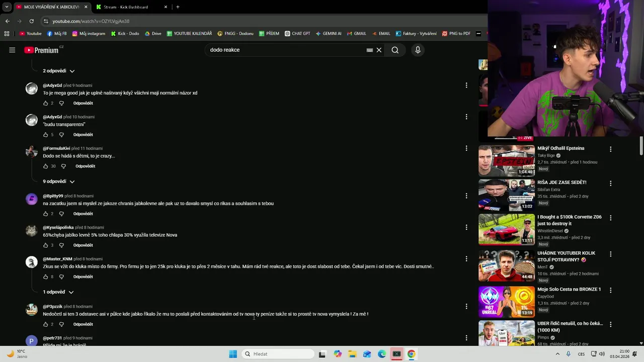Start voice search with microphone
The height and width of the screenshot is (362, 644).
pyautogui.click(x=418, y=50)
